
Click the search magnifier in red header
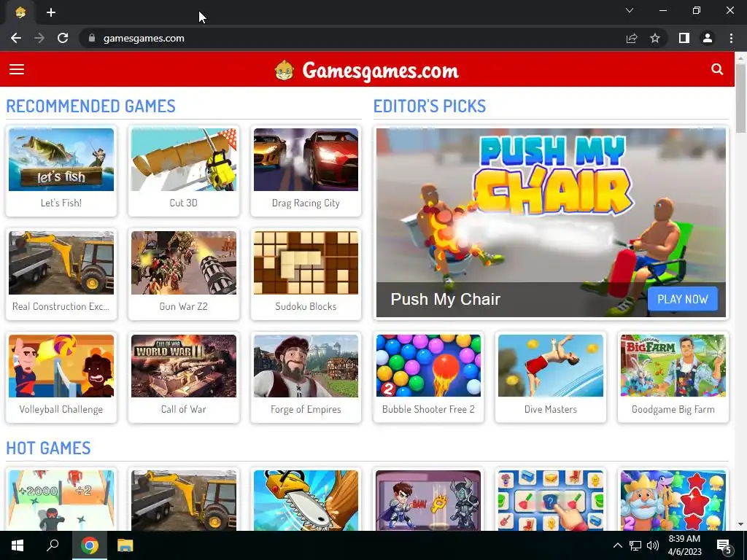coord(717,69)
